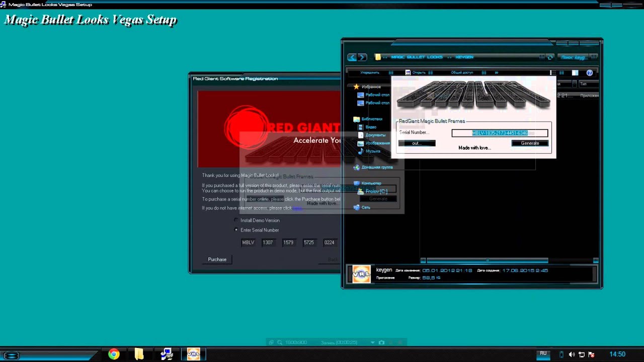
Task: Select the first Рабочий стол sidebar item
Action: 373,95
